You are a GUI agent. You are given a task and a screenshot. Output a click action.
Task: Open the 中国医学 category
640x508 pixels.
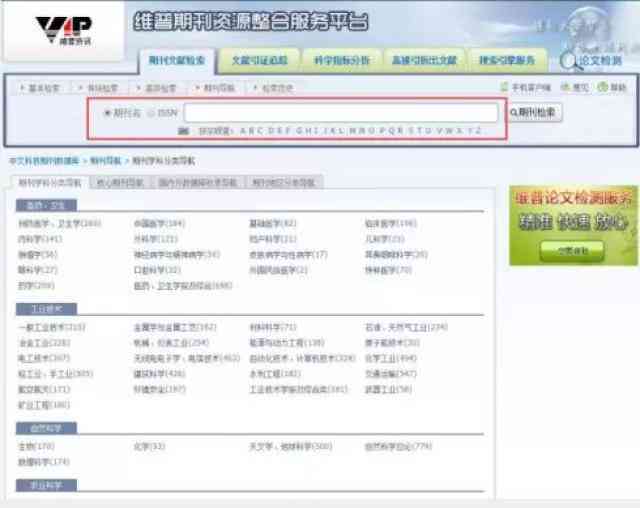click(x=160, y=224)
